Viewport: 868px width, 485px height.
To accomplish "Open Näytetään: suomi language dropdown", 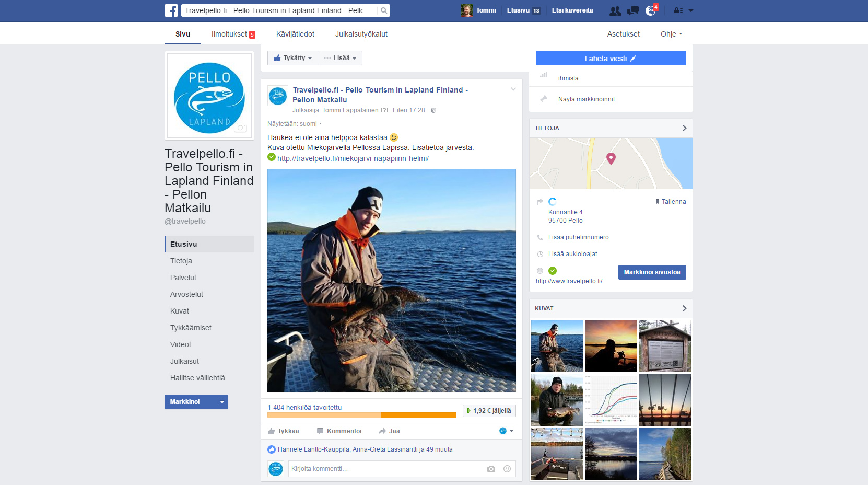I will tap(295, 124).
